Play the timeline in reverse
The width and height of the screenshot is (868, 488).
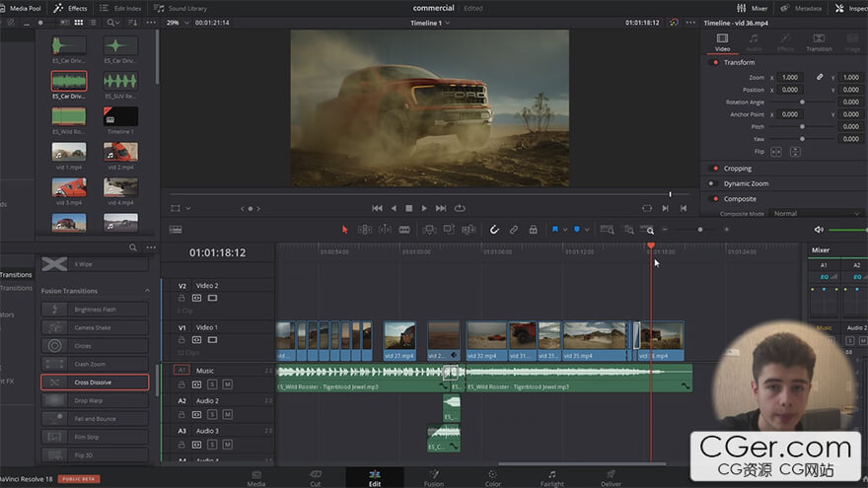[394, 209]
